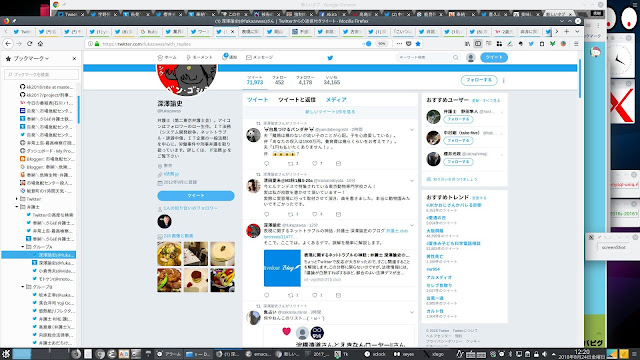The width and height of the screenshot is (640, 360).
Task: Click the reply icon on panda tweet
Action: [267, 164]
